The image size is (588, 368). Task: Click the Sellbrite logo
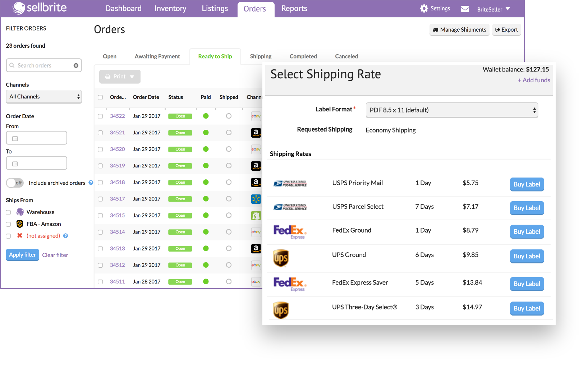click(40, 8)
